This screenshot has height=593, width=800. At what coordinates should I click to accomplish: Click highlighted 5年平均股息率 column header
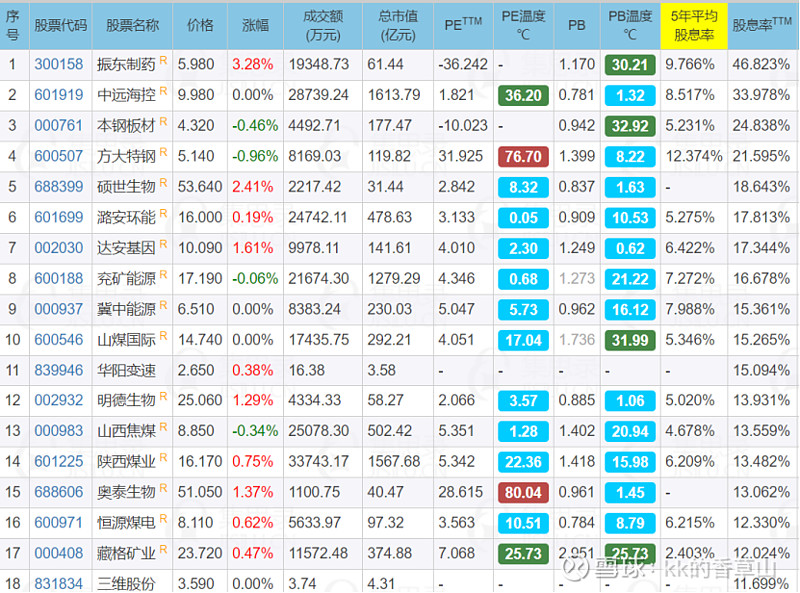pyautogui.click(x=694, y=26)
